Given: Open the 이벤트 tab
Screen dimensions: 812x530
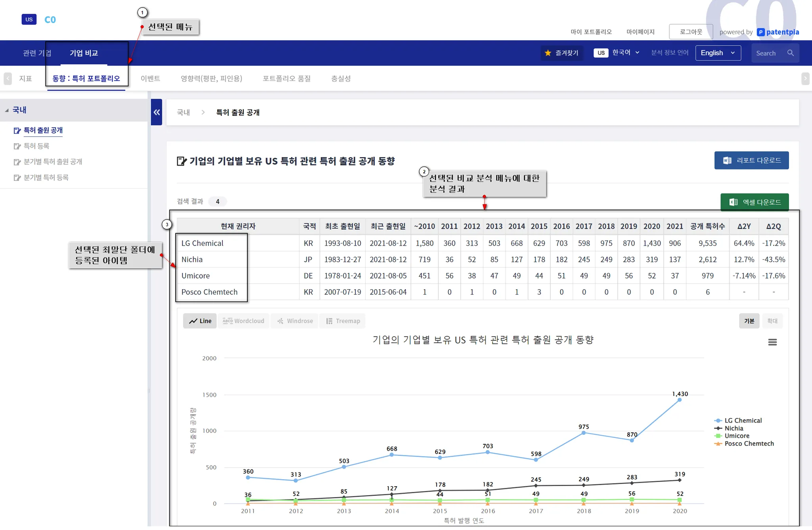Looking at the screenshot, I should tap(150, 79).
